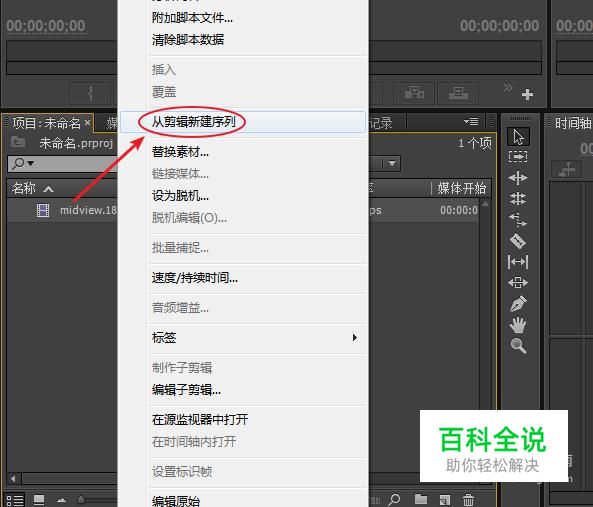Click the horizontal scrollbar left arrow

click(x=13, y=479)
